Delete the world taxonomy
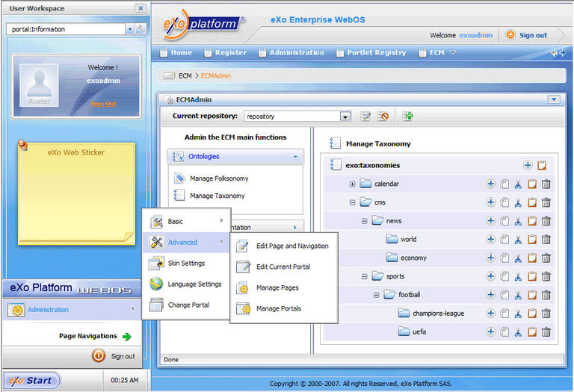 click(x=546, y=240)
